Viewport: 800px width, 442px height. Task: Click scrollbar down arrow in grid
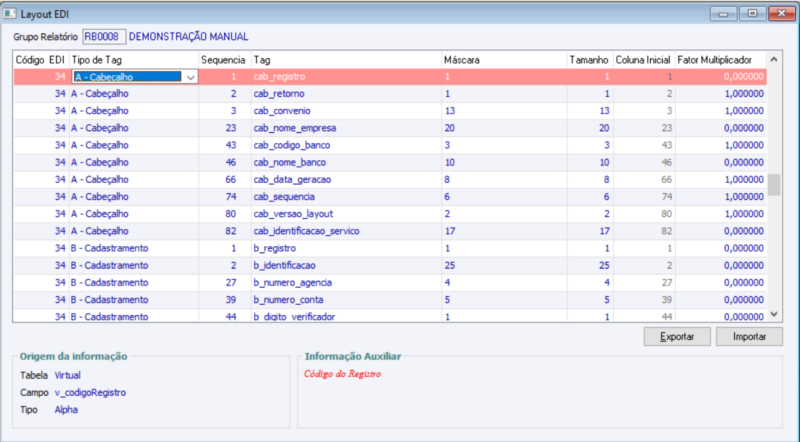[x=774, y=314]
